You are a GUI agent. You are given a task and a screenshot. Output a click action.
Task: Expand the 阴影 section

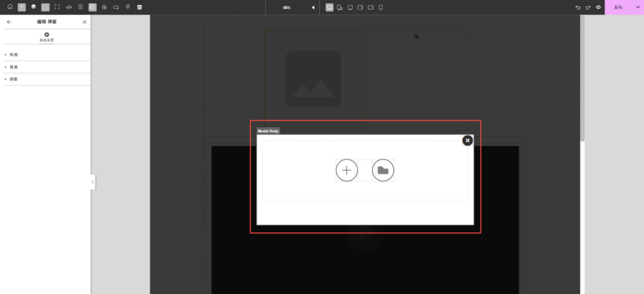pos(14,79)
